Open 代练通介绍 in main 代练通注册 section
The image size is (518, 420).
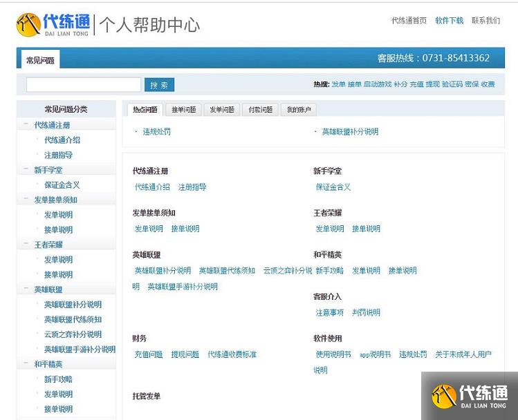(x=152, y=187)
